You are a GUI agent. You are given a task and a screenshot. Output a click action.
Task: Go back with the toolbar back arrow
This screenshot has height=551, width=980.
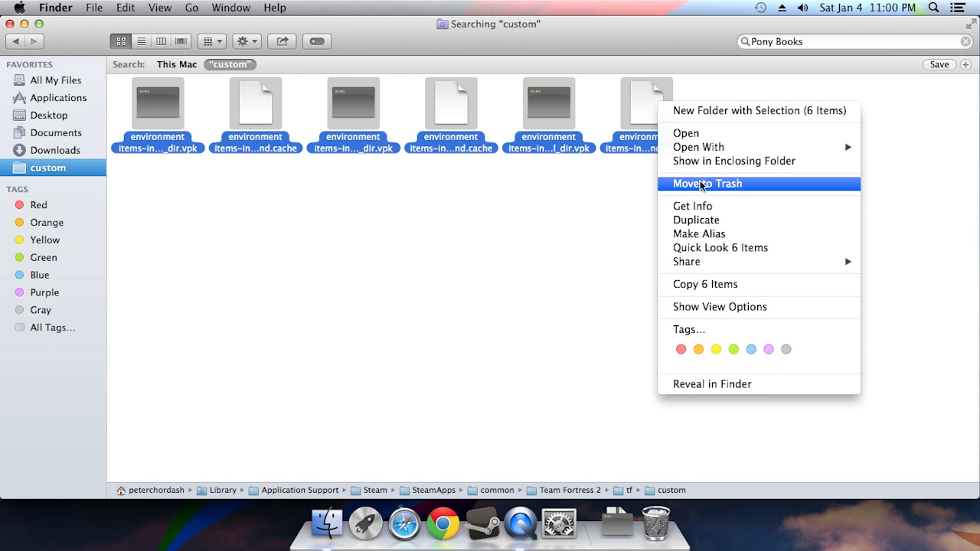coord(16,41)
